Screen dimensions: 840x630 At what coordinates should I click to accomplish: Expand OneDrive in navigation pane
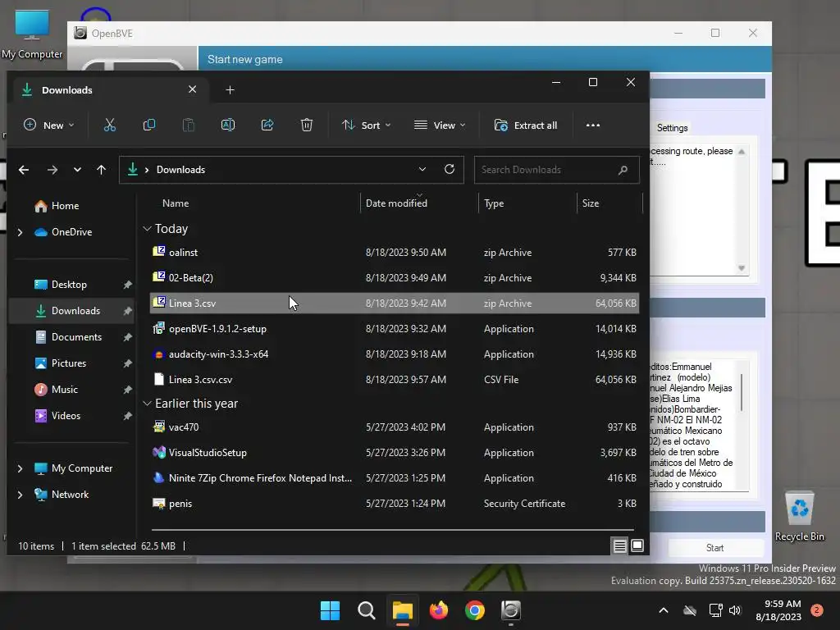click(20, 232)
